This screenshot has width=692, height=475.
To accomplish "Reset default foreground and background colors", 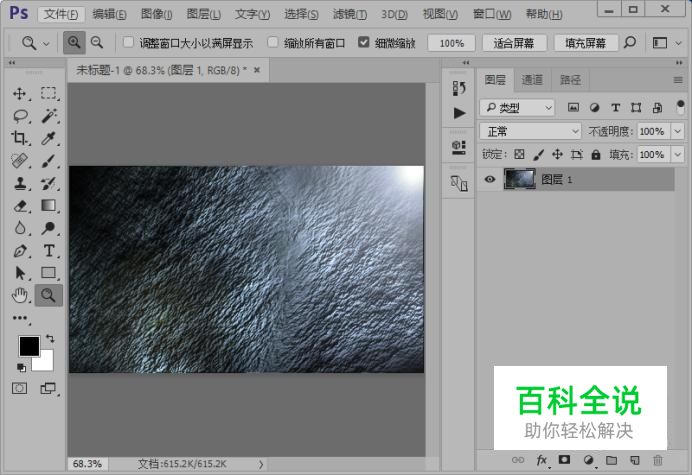I will [21, 367].
